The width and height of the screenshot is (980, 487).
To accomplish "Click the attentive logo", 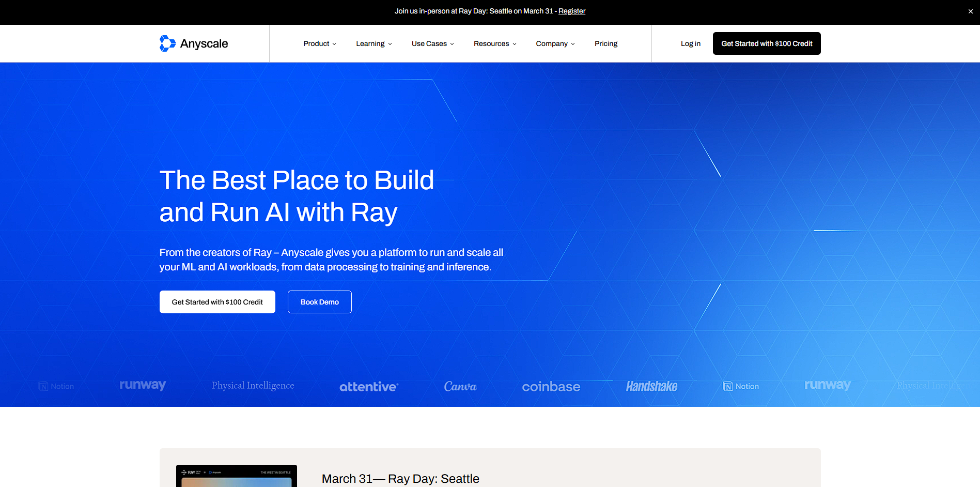I will pyautogui.click(x=369, y=387).
